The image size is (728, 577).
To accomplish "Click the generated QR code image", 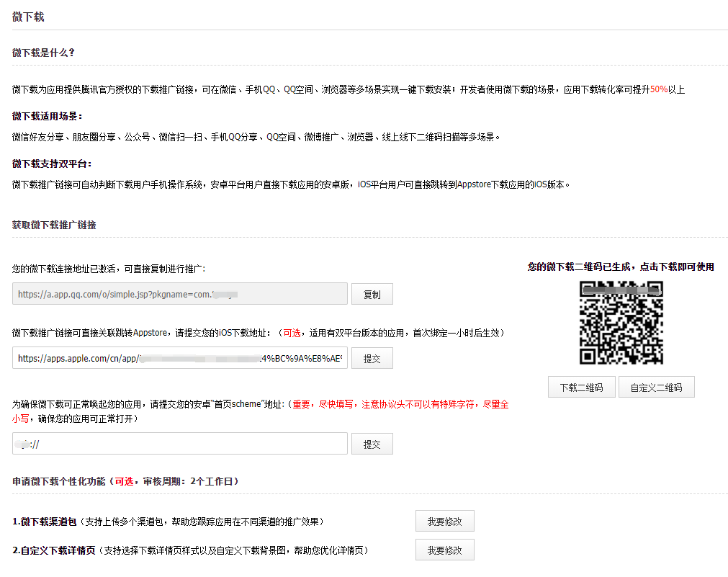I will [x=621, y=322].
